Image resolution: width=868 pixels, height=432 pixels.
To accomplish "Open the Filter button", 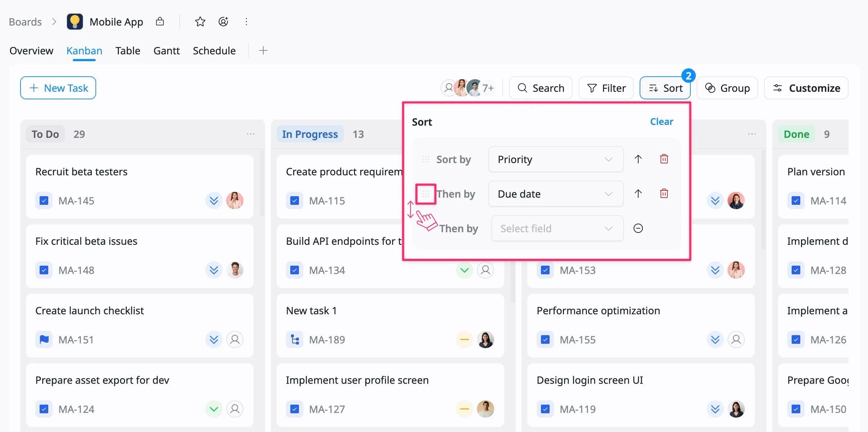I will 606,88.
